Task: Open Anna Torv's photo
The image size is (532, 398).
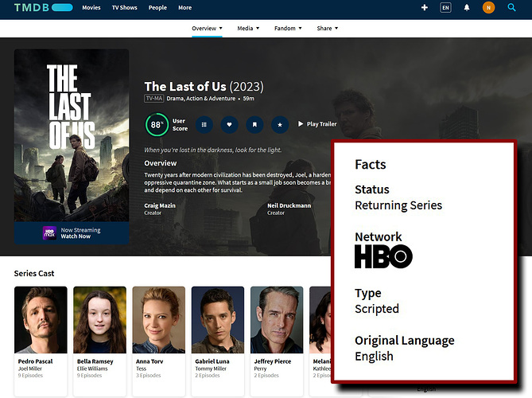Action: (x=159, y=320)
